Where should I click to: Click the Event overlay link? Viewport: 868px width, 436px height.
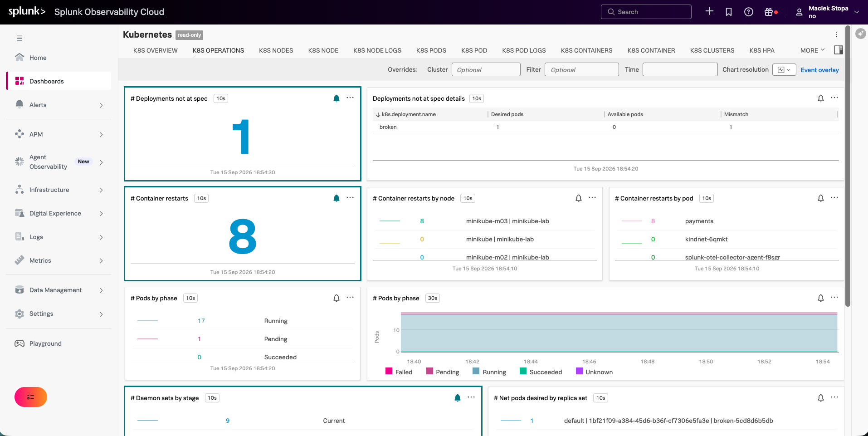click(x=819, y=70)
